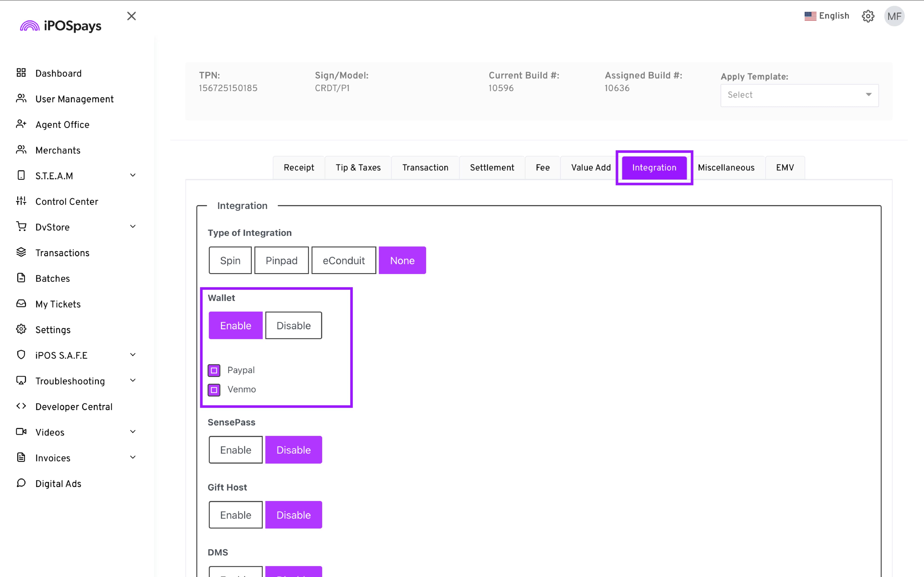Disable the Wallet option

(293, 326)
